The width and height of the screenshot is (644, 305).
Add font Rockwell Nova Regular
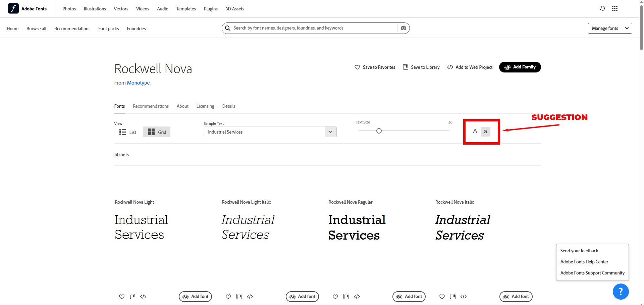click(409, 297)
